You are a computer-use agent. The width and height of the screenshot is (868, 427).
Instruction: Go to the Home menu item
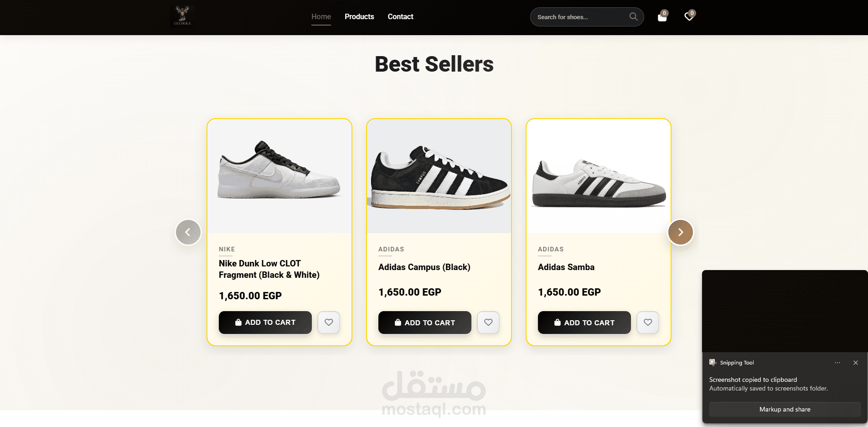[x=321, y=17]
